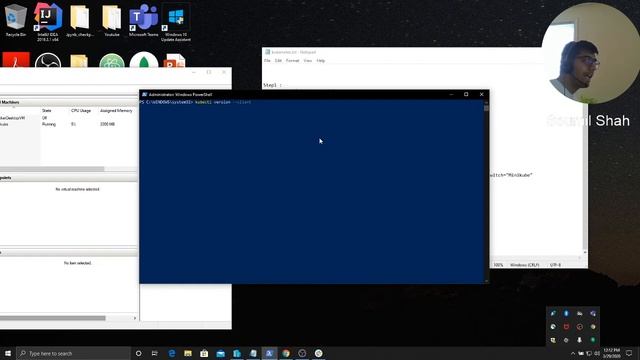The height and width of the screenshot is (360, 640).
Task: Click the PowerShell vertical scrollbar thumb
Action: (x=486, y=108)
